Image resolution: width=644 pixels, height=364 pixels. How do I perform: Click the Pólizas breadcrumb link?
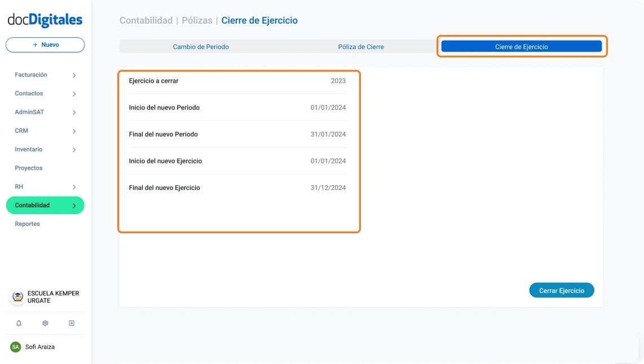pos(197,20)
